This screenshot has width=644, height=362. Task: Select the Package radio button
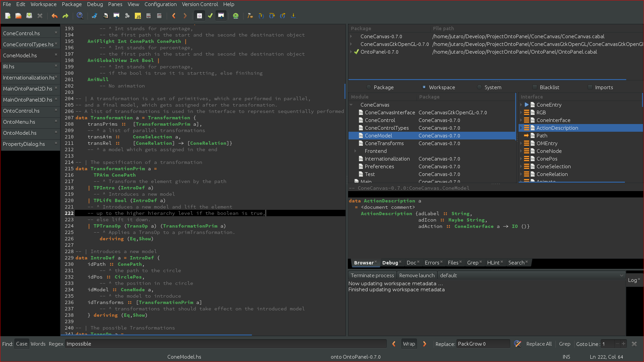(x=369, y=87)
